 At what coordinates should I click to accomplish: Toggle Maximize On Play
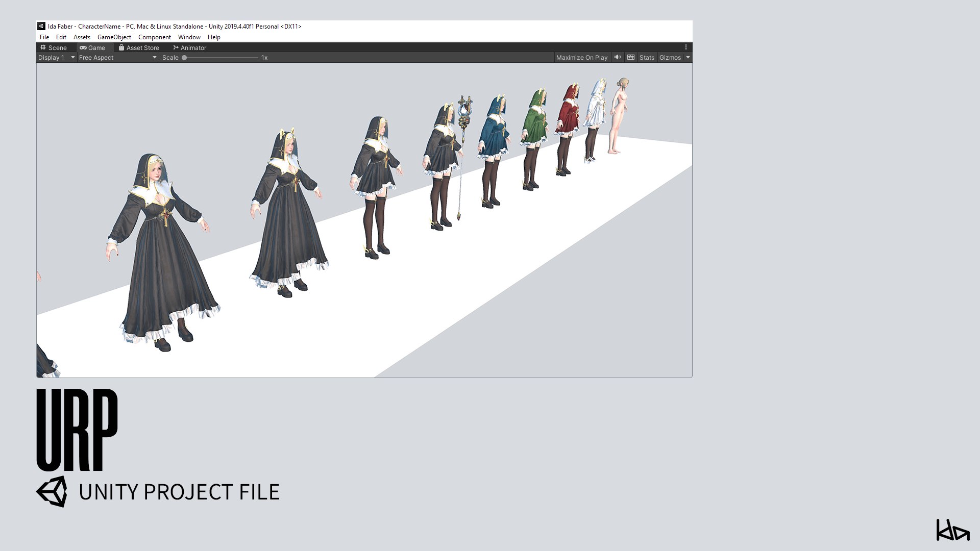click(x=581, y=58)
